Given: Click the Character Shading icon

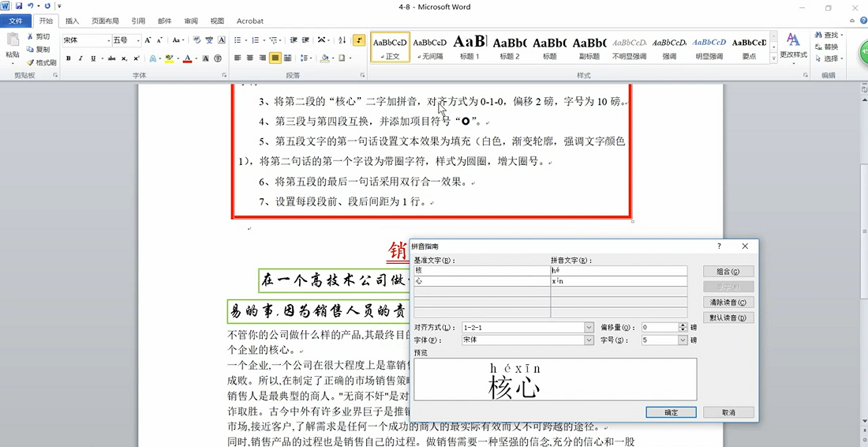Looking at the screenshot, I should tap(205, 58).
